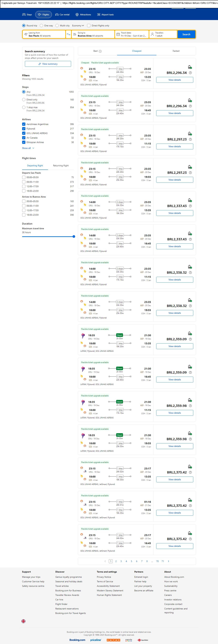Go to next results page arrow
Viewport: 218px width, 644px height.
point(169,561)
